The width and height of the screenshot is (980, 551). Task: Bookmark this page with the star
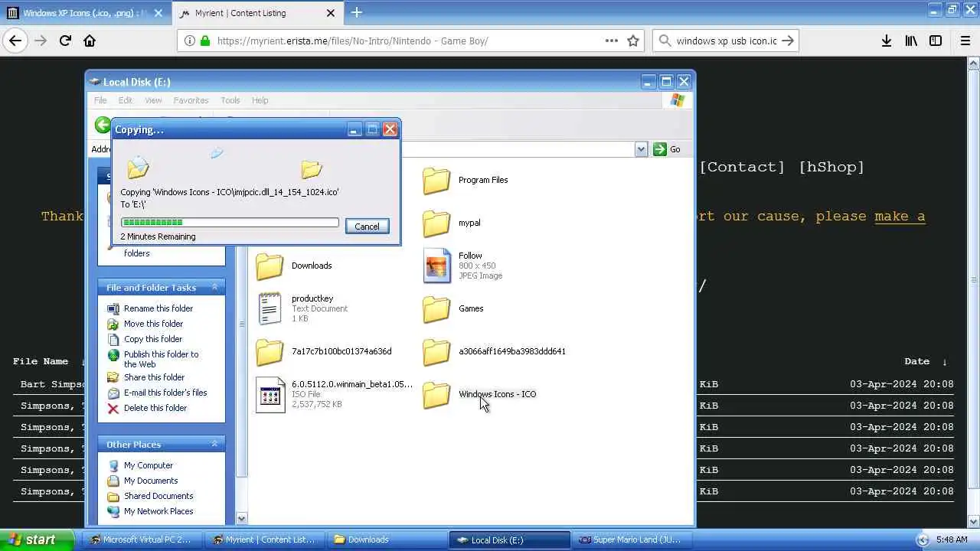(633, 41)
